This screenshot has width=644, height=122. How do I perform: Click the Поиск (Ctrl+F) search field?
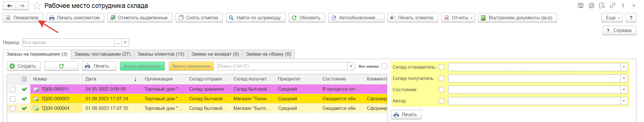(x=283, y=66)
